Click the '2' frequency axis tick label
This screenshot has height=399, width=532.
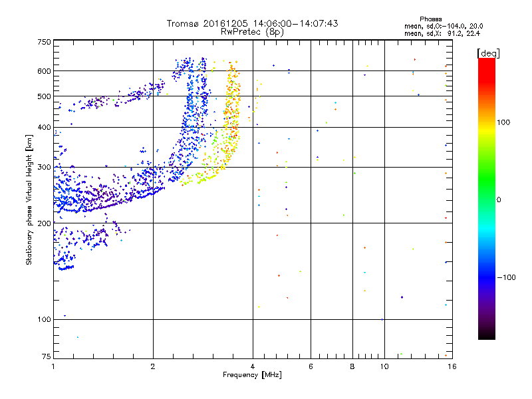(153, 366)
